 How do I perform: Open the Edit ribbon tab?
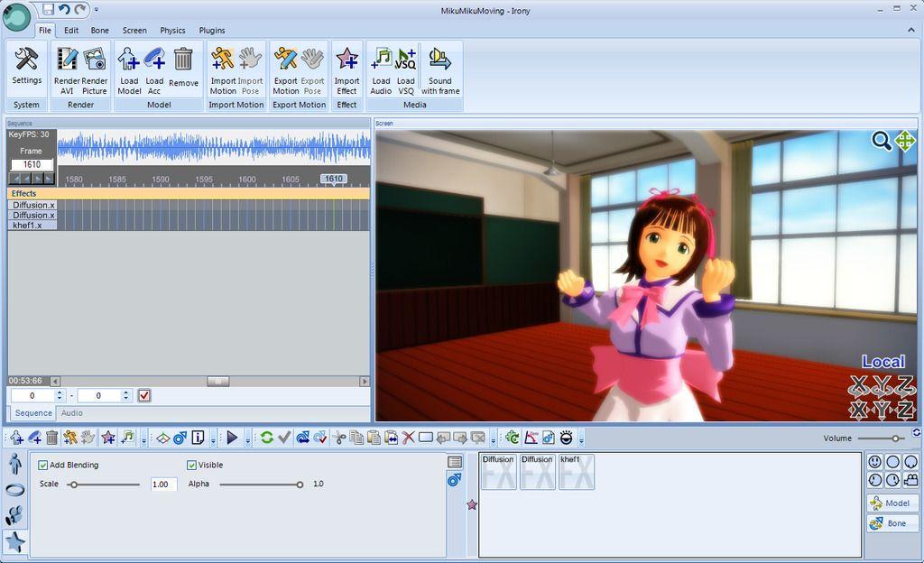click(71, 30)
